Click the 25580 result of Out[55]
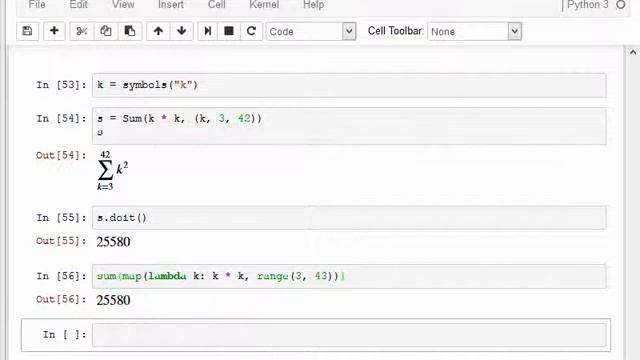Viewport: 640px width, 360px height. coord(113,242)
